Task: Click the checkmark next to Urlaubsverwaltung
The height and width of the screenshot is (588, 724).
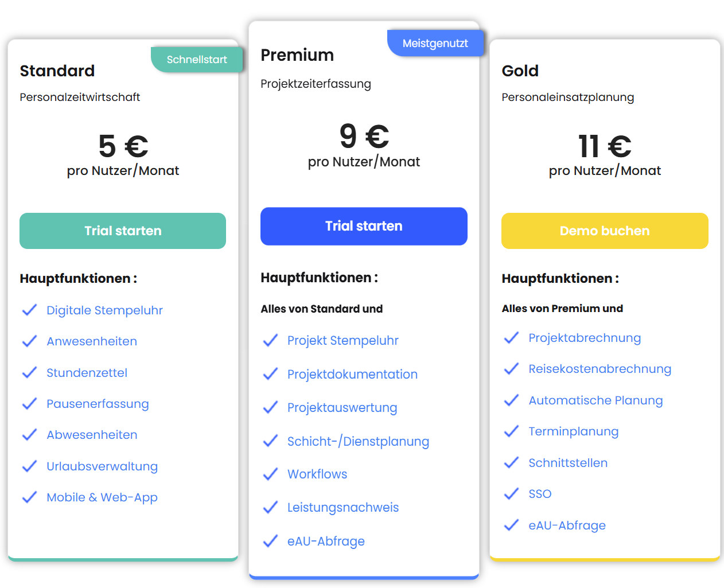Action: click(x=29, y=466)
